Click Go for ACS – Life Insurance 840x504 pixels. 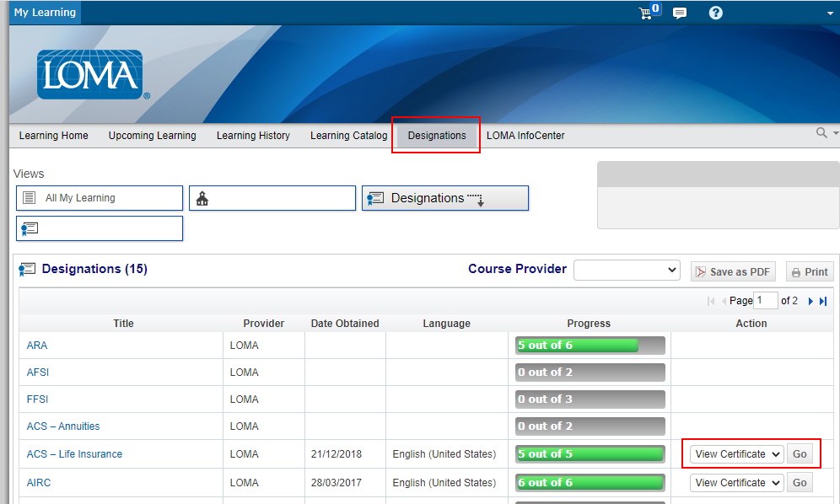click(800, 454)
